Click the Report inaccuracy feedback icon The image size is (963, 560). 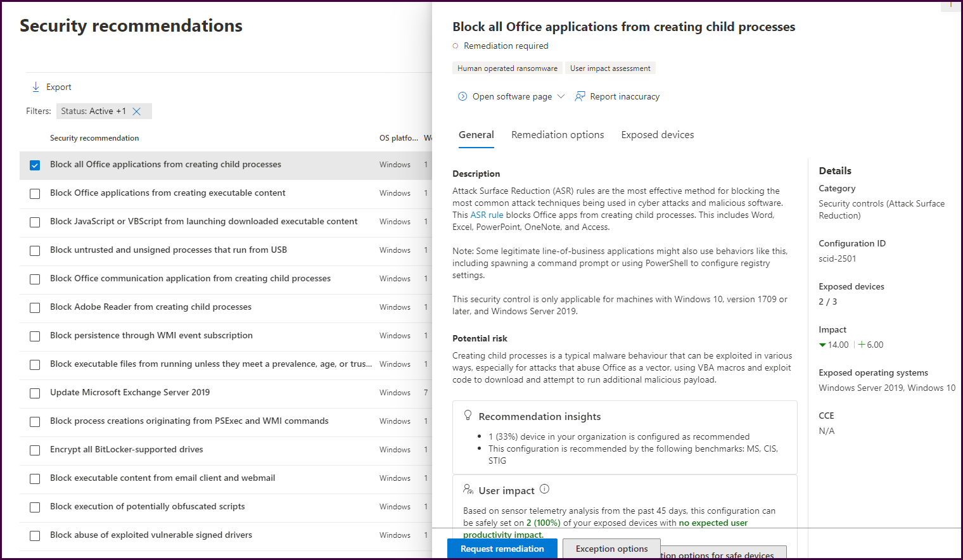pos(580,96)
